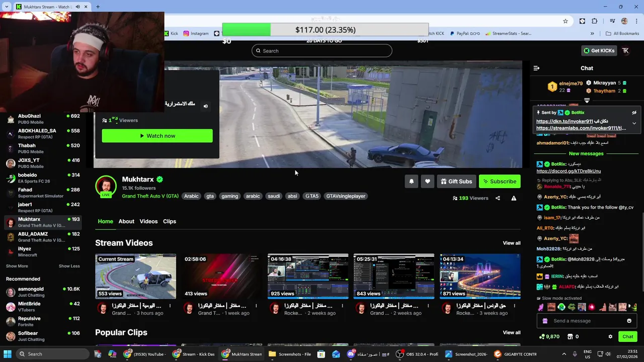Open the Current Stream video thumbnail
This screenshot has height=362, width=644.
(136, 276)
